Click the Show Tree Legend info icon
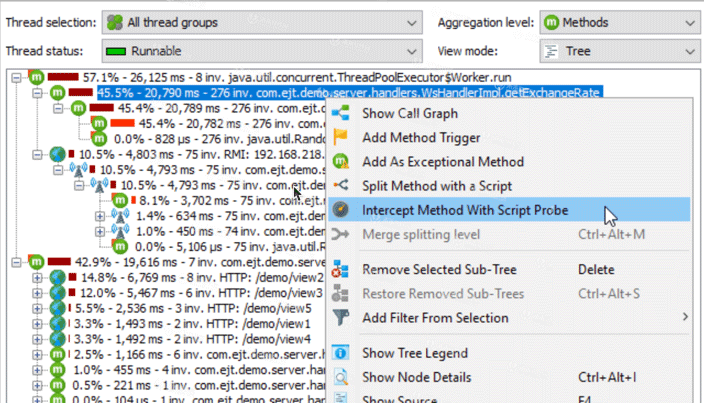This screenshot has width=704, height=403. [x=342, y=353]
